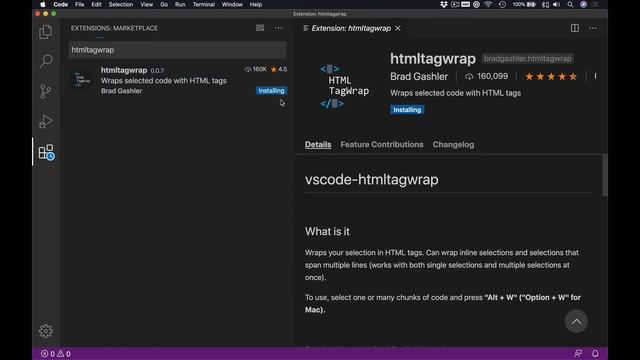Click the errors and warnings status indicator
This screenshot has width=640, height=360.
click(56, 353)
